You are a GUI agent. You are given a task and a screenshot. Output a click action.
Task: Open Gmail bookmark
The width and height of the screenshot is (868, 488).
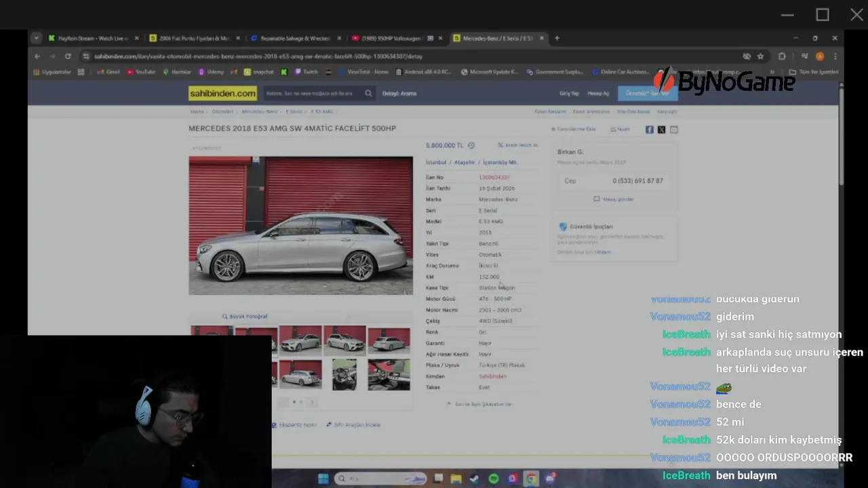108,72
